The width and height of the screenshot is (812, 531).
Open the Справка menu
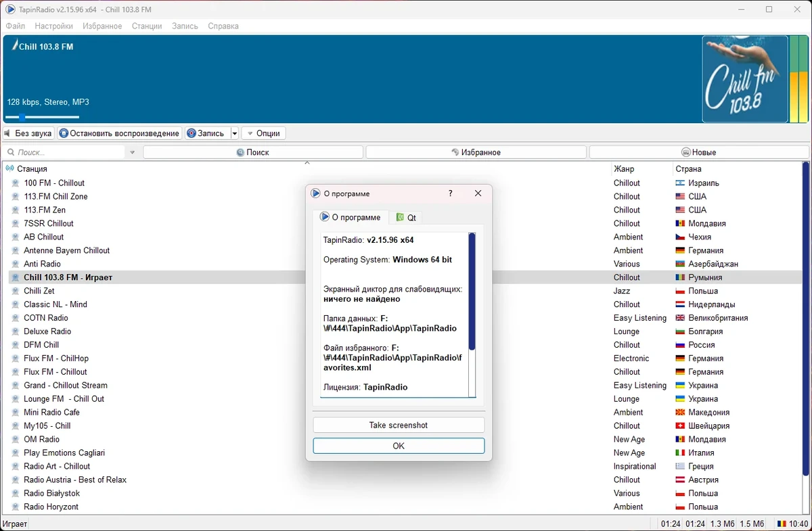[x=223, y=26]
